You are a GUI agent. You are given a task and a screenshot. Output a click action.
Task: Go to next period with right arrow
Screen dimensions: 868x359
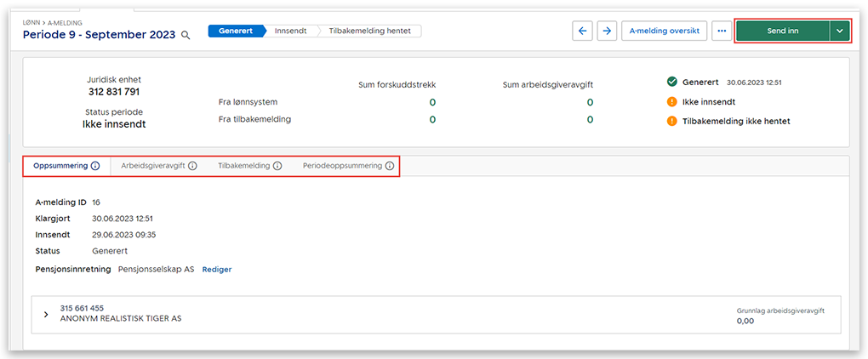[x=606, y=31]
